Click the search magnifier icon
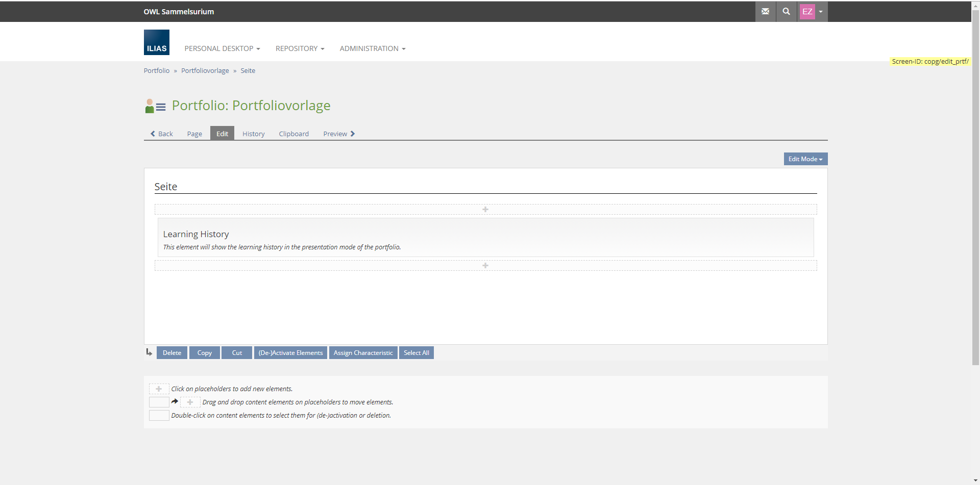The image size is (980, 485). pyautogui.click(x=786, y=11)
